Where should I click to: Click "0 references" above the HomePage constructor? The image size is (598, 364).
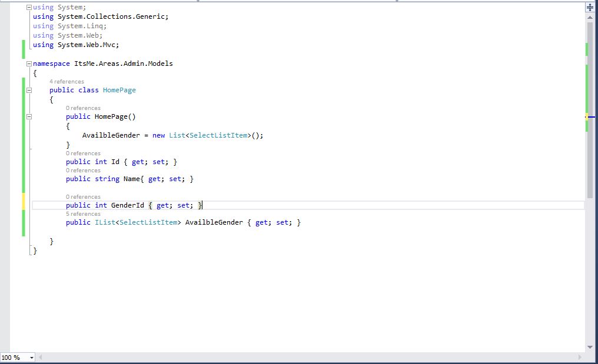82,108
